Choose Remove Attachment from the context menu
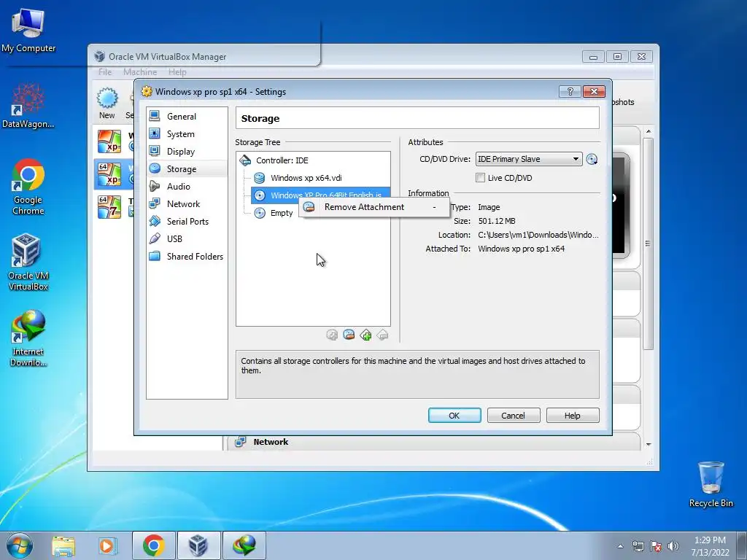This screenshot has width=747, height=560. click(374, 207)
